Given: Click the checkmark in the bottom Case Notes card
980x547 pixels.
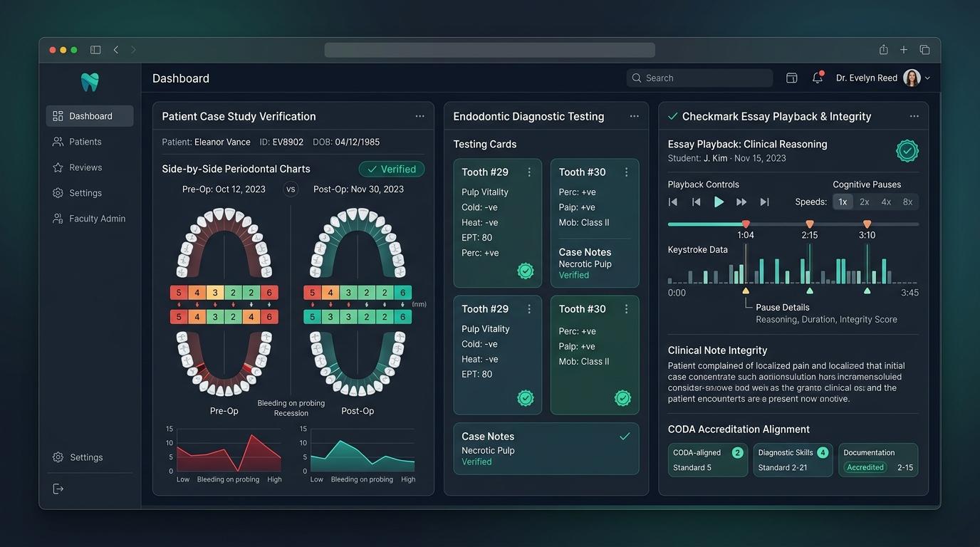Looking at the screenshot, I should point(625,437).
